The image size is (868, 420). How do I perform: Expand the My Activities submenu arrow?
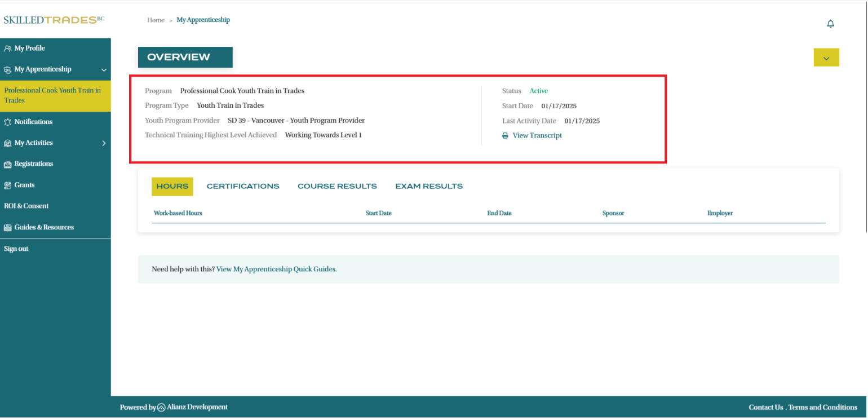(104, 143)
